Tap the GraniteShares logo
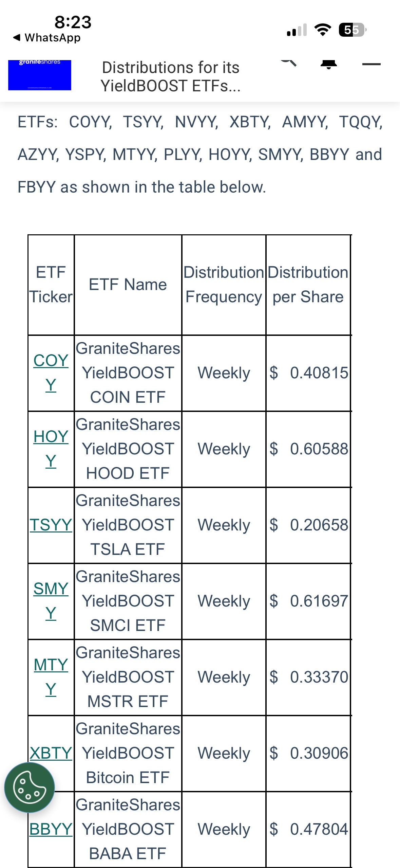This screenshot has width=400, height=868. tap(40, 75)
